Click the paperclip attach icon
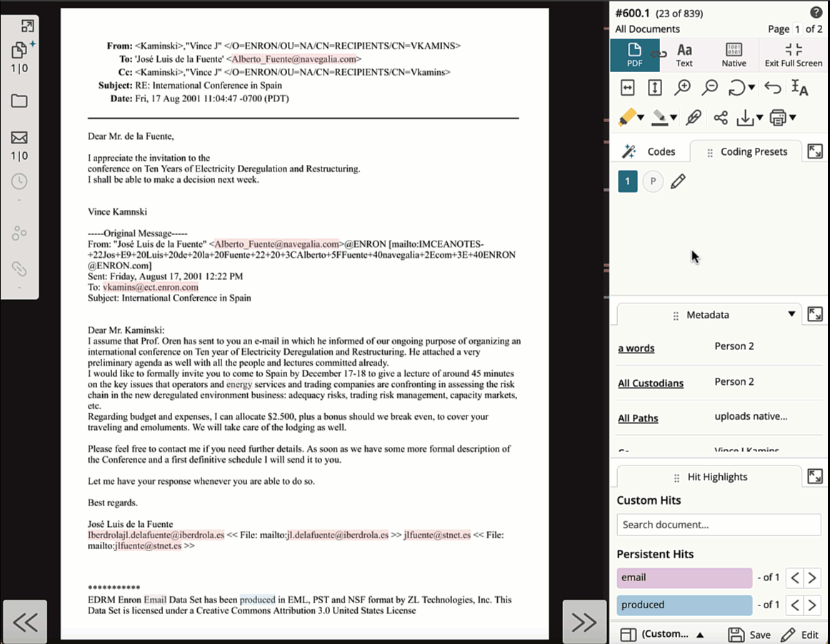Image resolution: width=830 pixels, height=644 pixels. coord(693,117)
